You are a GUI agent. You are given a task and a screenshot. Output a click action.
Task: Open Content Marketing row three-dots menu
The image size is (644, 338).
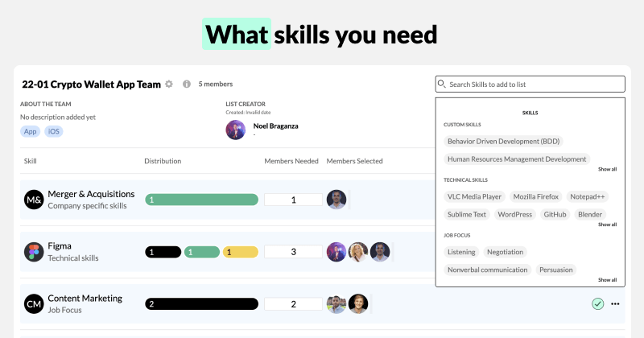click(615, 304)
